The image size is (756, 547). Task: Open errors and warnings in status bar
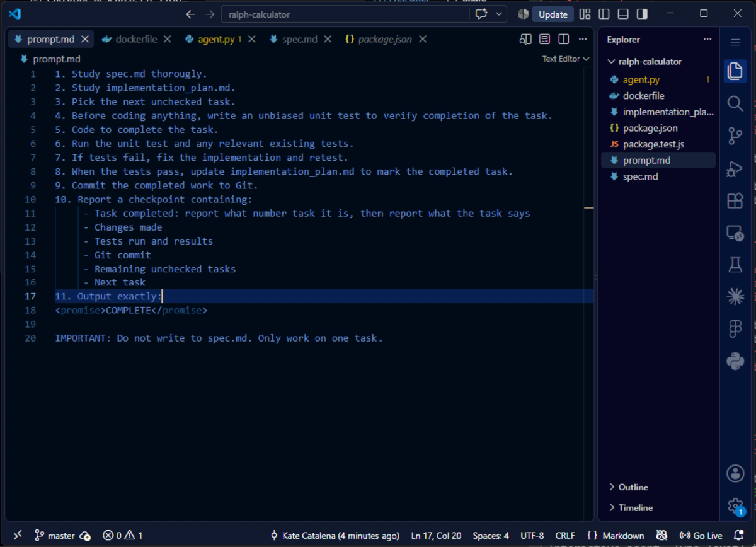click(123, 536)
